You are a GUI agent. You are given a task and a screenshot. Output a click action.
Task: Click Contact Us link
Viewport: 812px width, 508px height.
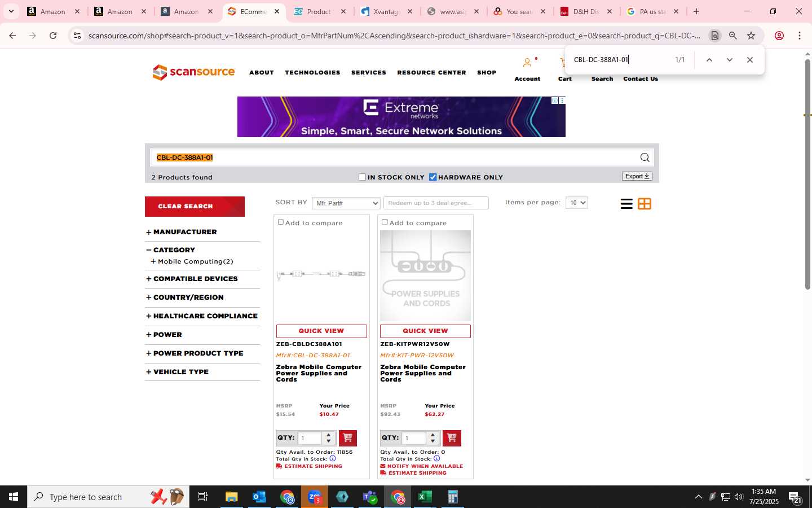(x=641, y=79)
